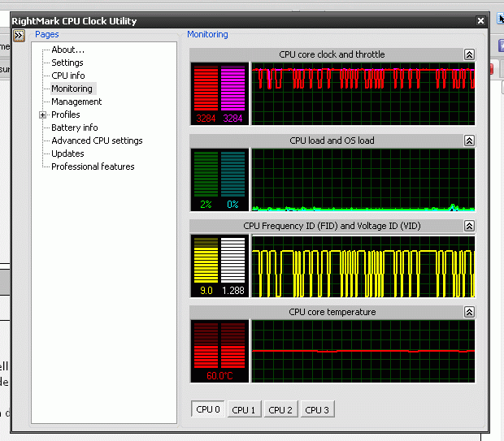Click the FID and VID history graph
Viewport: 504px width, 441px height.
click(x=363, y=266)
